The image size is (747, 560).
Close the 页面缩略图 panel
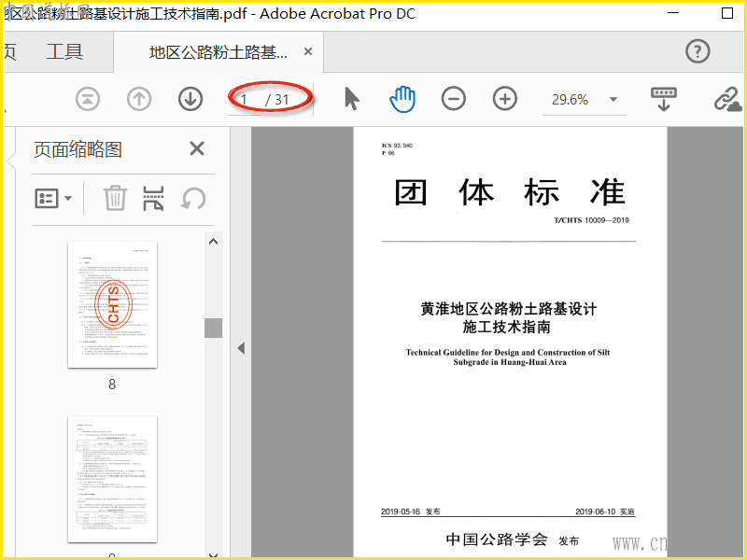click(197, 148)
